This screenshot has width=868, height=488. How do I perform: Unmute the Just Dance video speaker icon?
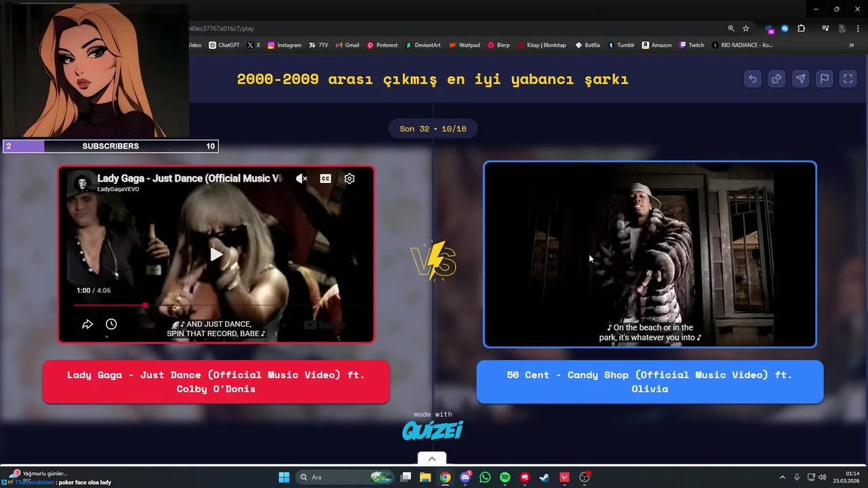[302, 179]
